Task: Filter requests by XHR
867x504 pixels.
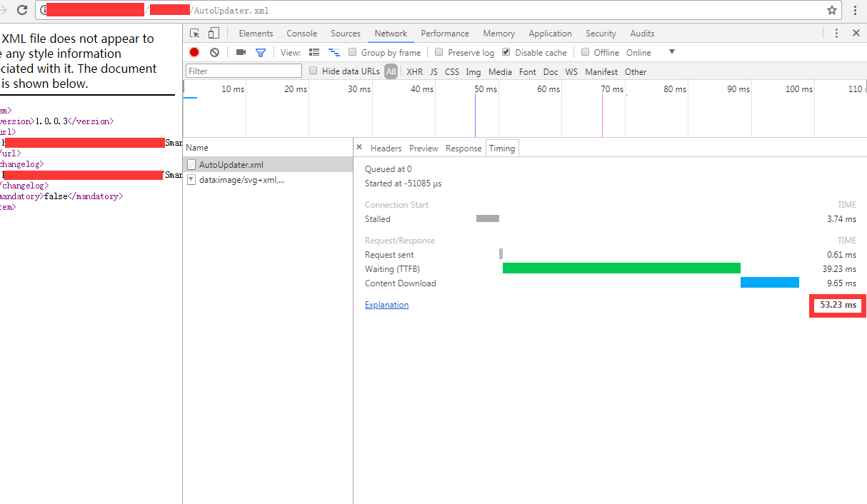Action: point(414,71)
